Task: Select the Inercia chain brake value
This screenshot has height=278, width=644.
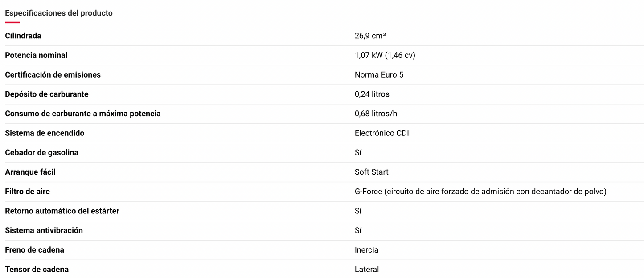Action: coord(366,250)
